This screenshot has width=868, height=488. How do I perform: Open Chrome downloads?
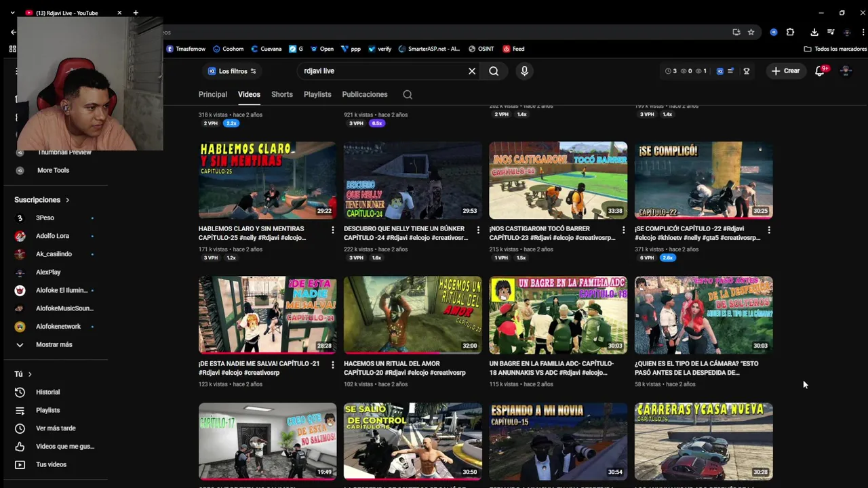click(x=814, y=32)
